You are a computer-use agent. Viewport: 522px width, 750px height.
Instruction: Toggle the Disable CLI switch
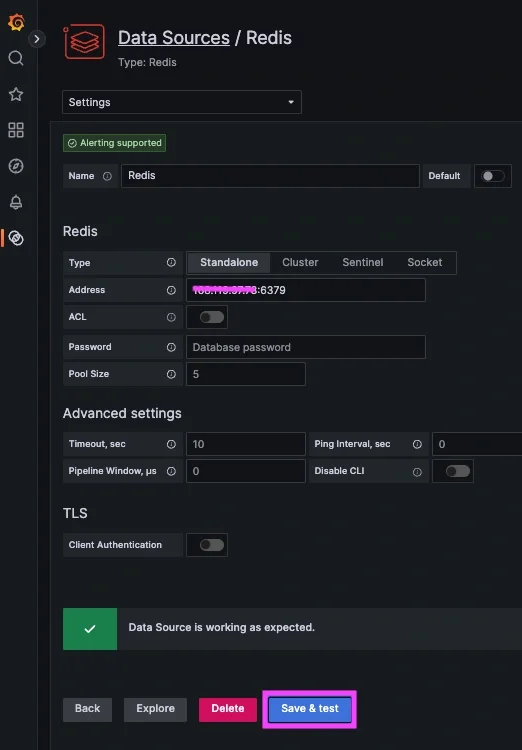coord(458,471)
